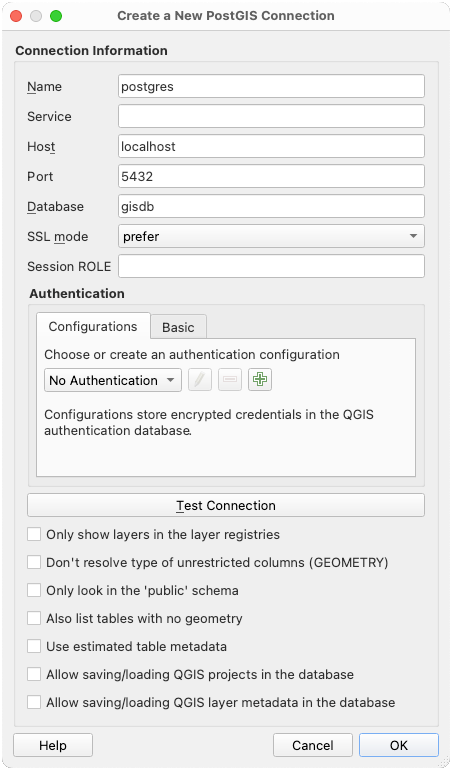Toggle Don't resolve type of unrestricted columns
The width and height of the screenshot is (451, 773).
tap(34, 562)
